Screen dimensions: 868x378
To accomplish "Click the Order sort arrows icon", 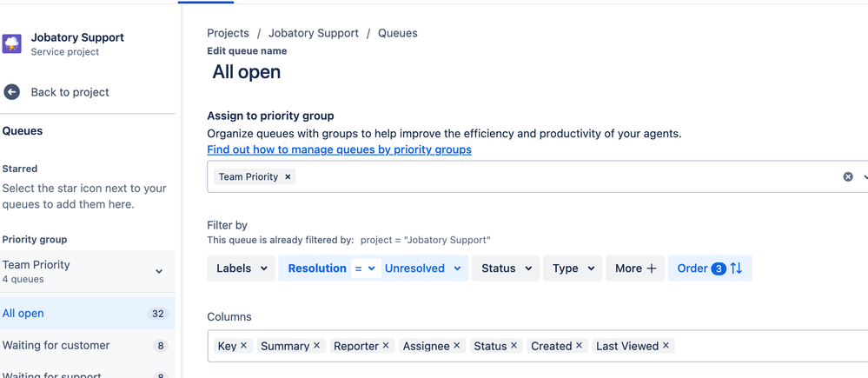I will [x=736, y=269].
